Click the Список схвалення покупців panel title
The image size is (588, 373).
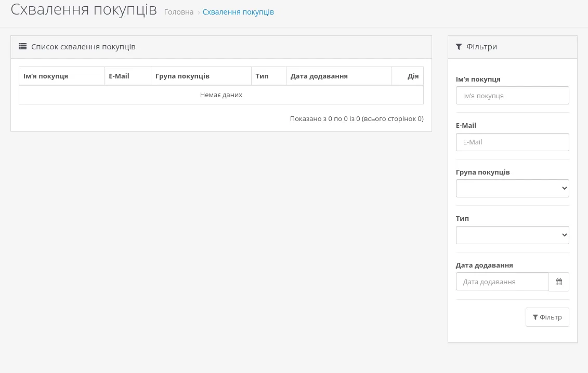[x=83, y=47]
